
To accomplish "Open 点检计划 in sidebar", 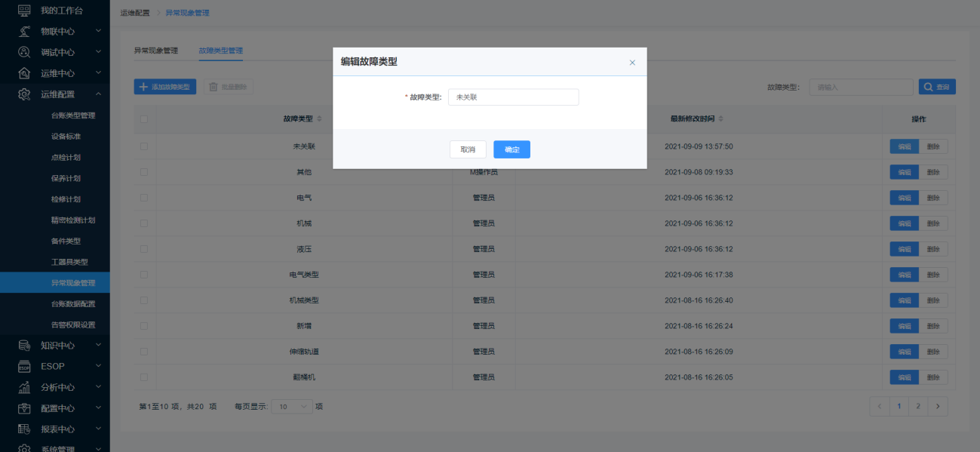I will pyautogui.click(x=66, y=158).
